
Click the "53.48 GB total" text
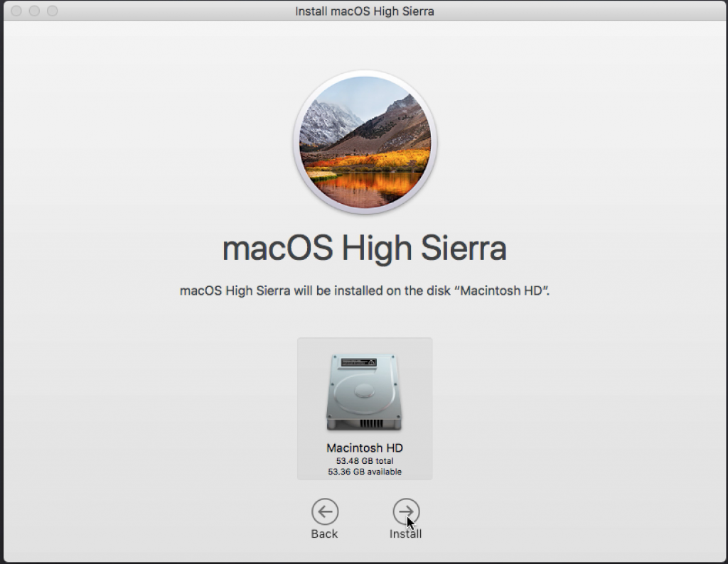coord(365,461)
